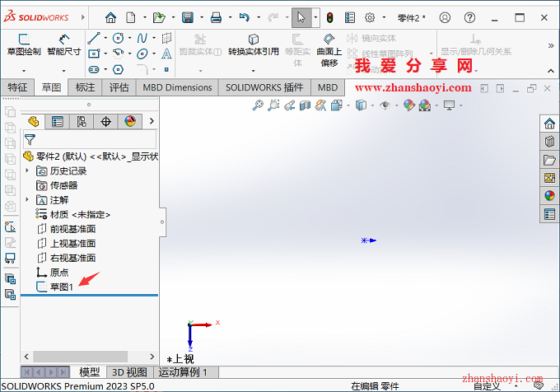
Task: Open the user login account icon
Action: 445,17
